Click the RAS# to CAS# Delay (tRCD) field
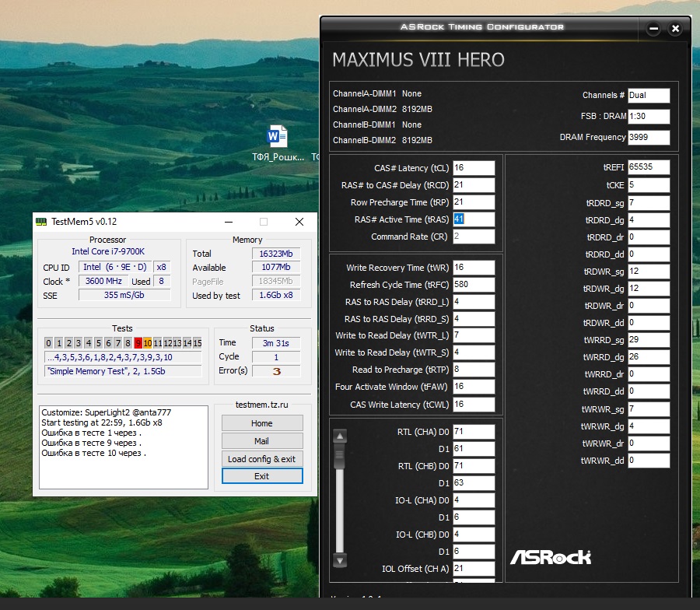 (474, 185)
